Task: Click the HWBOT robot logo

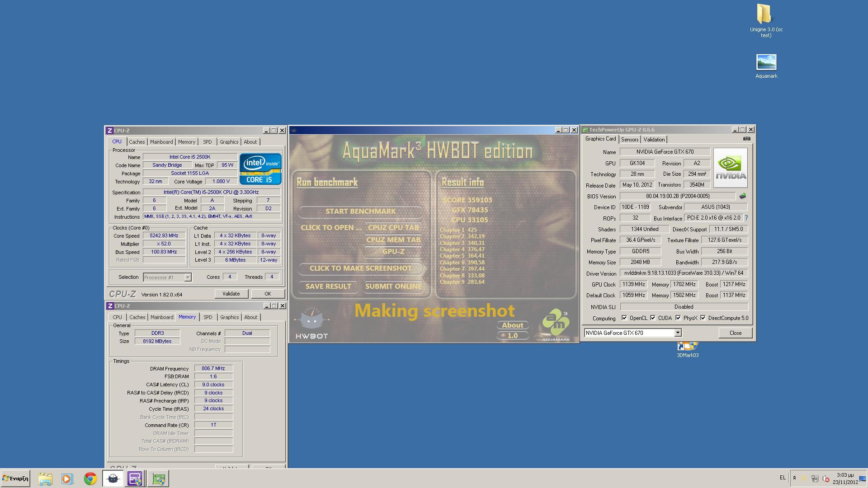Action: [x=311, y=323]
